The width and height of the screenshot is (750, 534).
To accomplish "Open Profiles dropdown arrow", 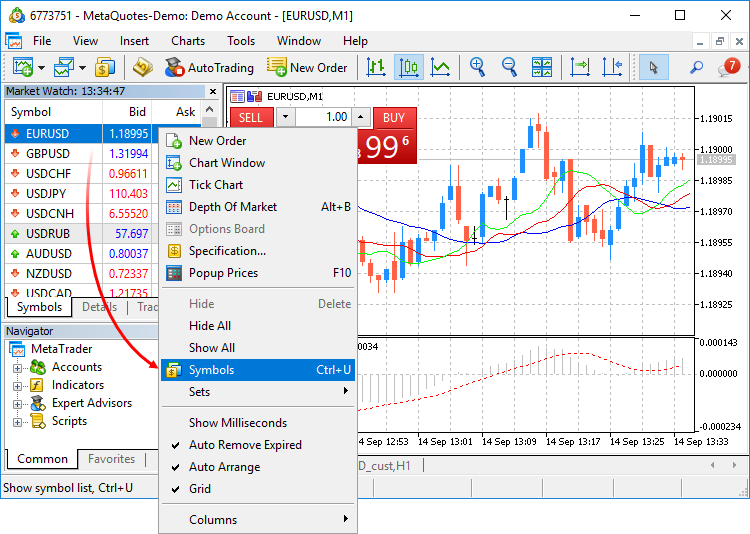I will click(x=83, y=67).
